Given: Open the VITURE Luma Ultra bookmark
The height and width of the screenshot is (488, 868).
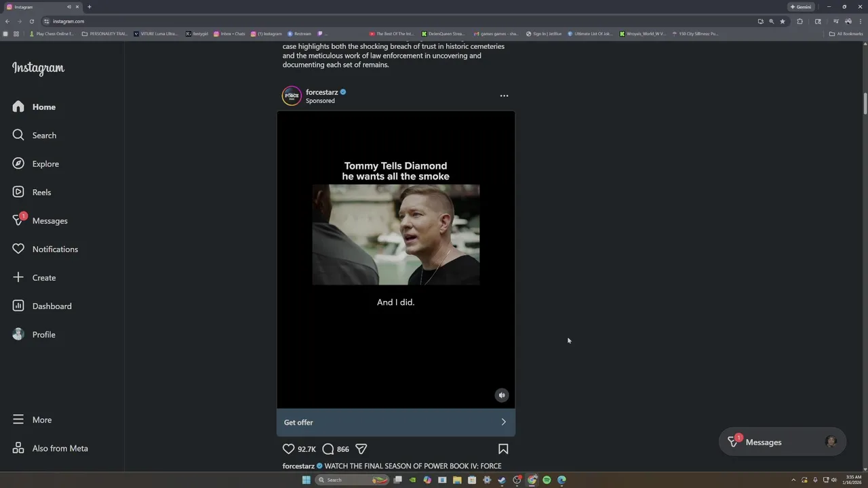Looking at the screenshot, I should click(x=156, y=33).
